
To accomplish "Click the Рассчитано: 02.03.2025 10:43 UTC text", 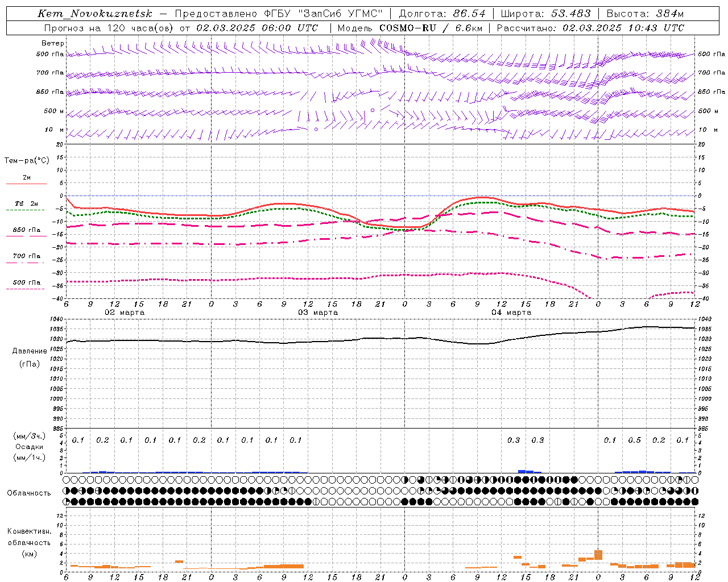I will click(x=590, y=28).
